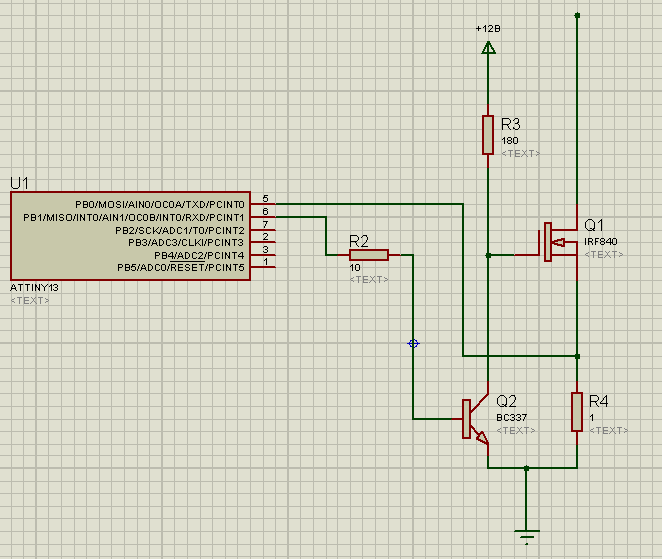Click the ground terminal symbol

pyautogui.click(x=526, y=533)
